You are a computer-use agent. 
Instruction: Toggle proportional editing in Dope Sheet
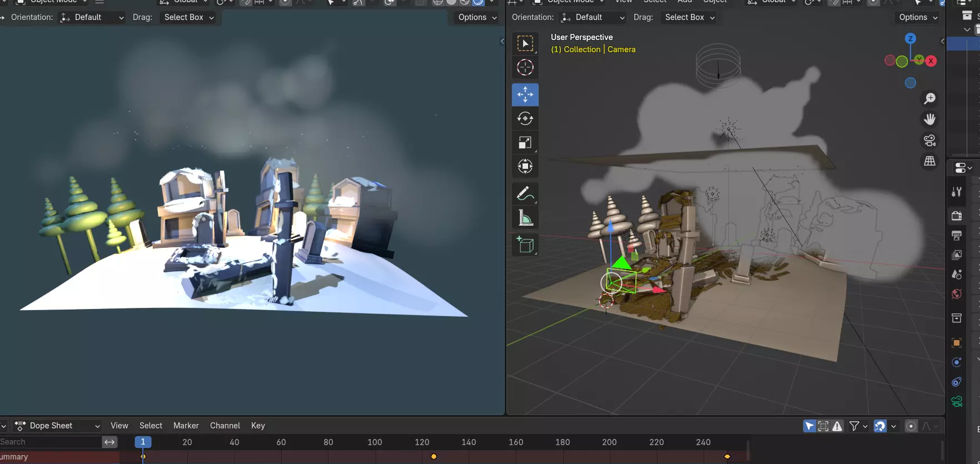coord(911,426)
